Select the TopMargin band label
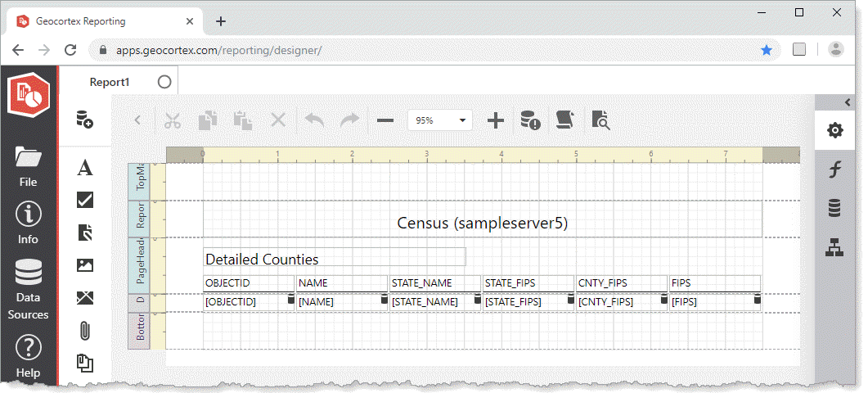The height and width of the screenshot is (393, 868). (x=138, y=182)
